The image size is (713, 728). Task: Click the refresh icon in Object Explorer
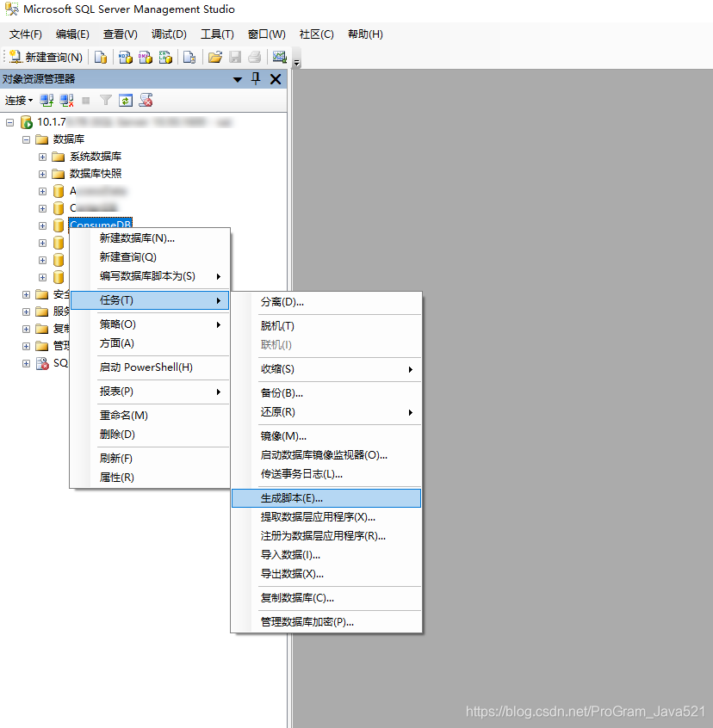126,100
